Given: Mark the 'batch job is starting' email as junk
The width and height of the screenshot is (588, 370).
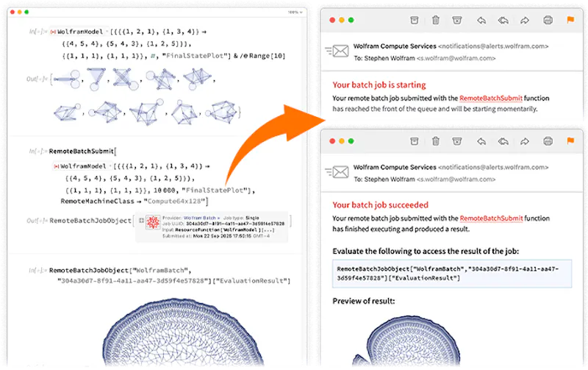Looking at the screenshot, I should click(456, 20).
